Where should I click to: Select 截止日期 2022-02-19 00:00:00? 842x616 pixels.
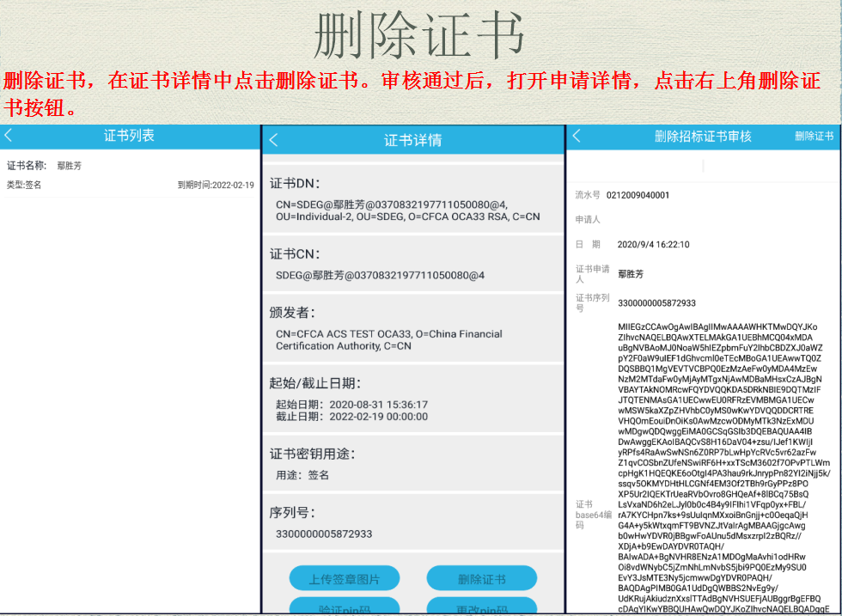pyautogui.click(x=351, y=417)
